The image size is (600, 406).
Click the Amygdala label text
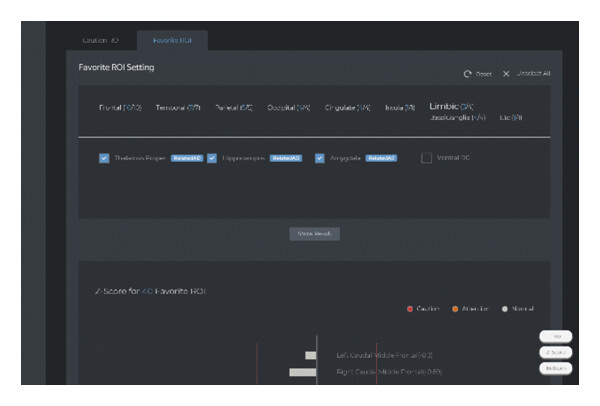coord(345,158)
